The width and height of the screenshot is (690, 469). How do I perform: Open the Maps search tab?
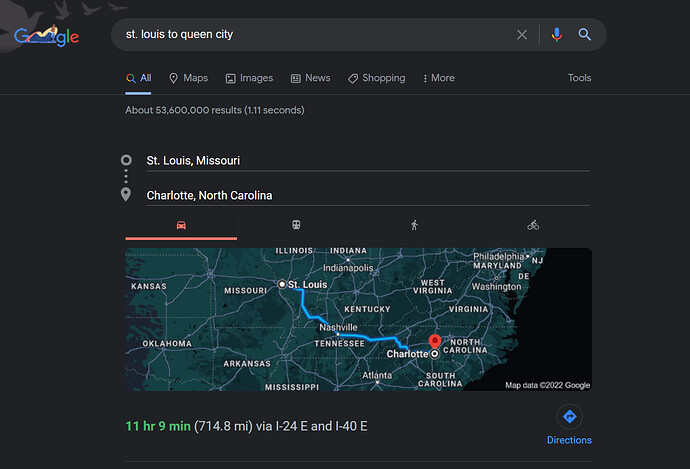point(188,78)
